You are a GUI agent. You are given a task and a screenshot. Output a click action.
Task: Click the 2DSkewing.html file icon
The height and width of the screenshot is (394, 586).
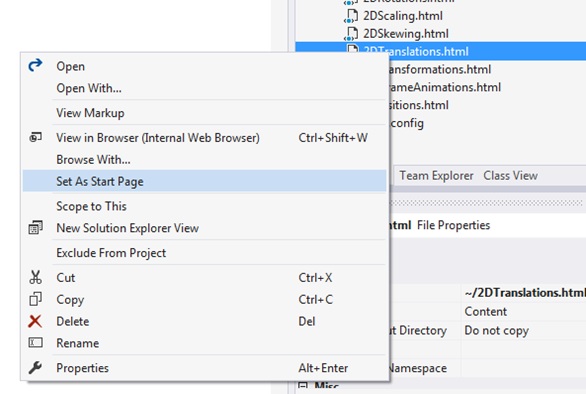click(x=351, y=34)
